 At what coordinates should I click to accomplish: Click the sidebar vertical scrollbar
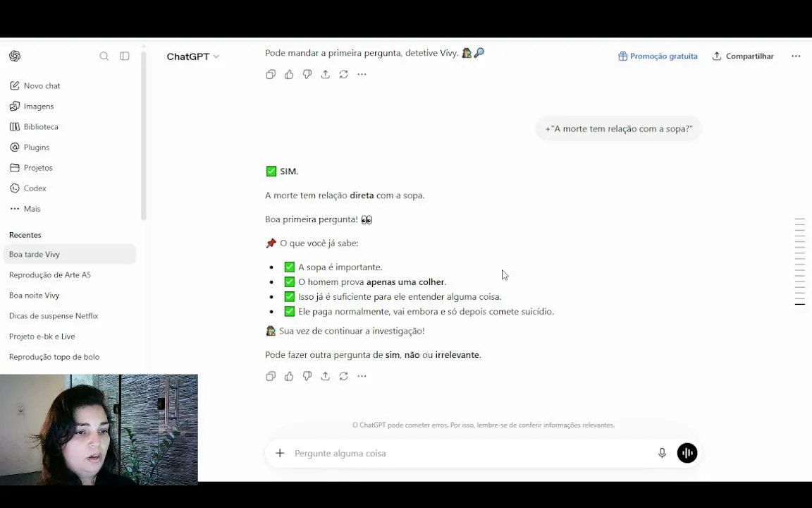pyautogui.click(x=144, y=135)
